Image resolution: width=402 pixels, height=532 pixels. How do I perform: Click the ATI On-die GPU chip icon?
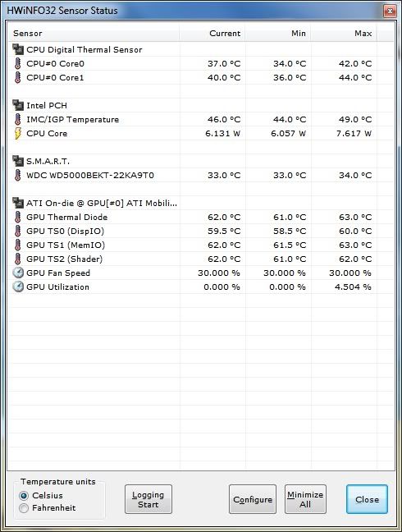click(x=18, y=203)
